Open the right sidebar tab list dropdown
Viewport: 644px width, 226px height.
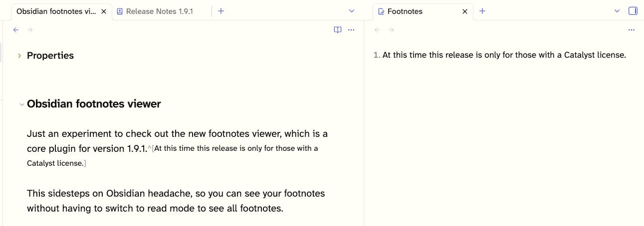(x=617, y=11)
